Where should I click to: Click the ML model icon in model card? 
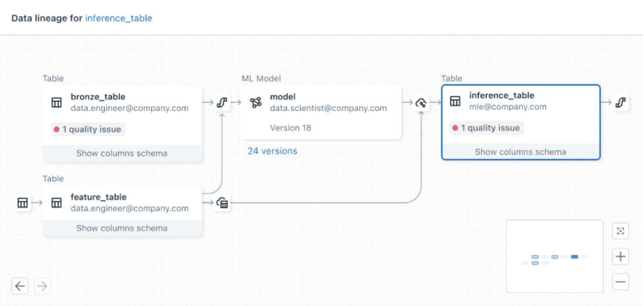[256, 103]
